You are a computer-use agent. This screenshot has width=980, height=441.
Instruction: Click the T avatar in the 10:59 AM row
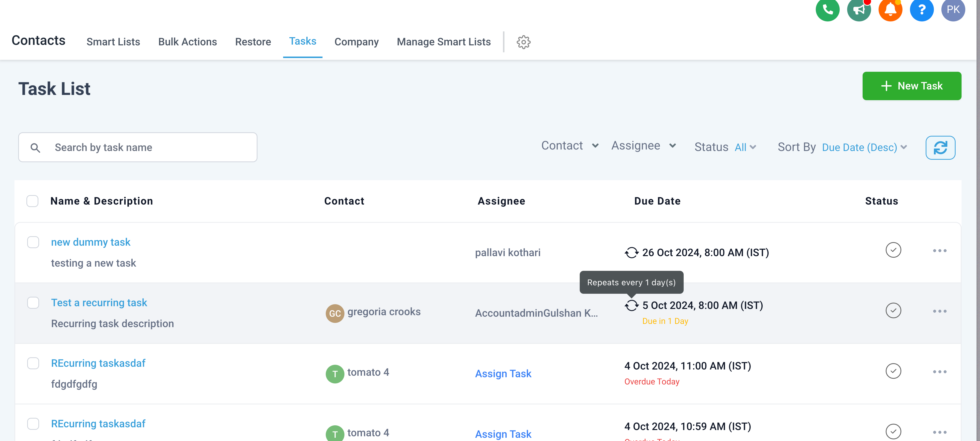coord(335,433)
